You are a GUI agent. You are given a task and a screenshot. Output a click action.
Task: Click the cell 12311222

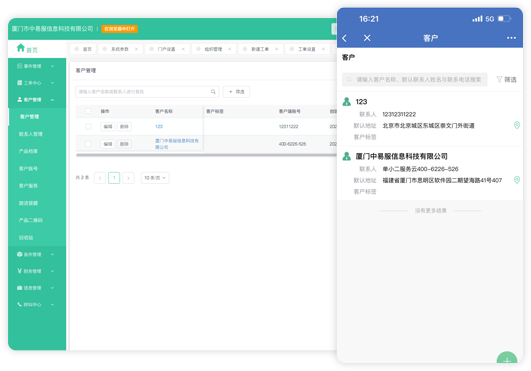[x=289, y=126]
